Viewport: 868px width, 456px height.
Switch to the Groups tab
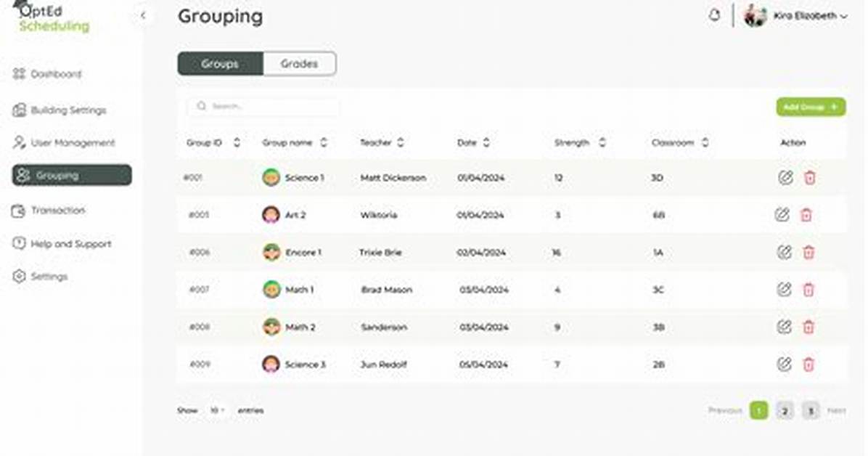[221, 64]
